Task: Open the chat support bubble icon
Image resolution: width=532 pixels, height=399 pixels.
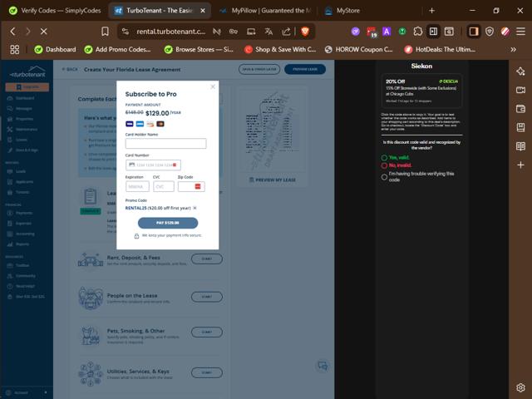Action: click(323, 366)
